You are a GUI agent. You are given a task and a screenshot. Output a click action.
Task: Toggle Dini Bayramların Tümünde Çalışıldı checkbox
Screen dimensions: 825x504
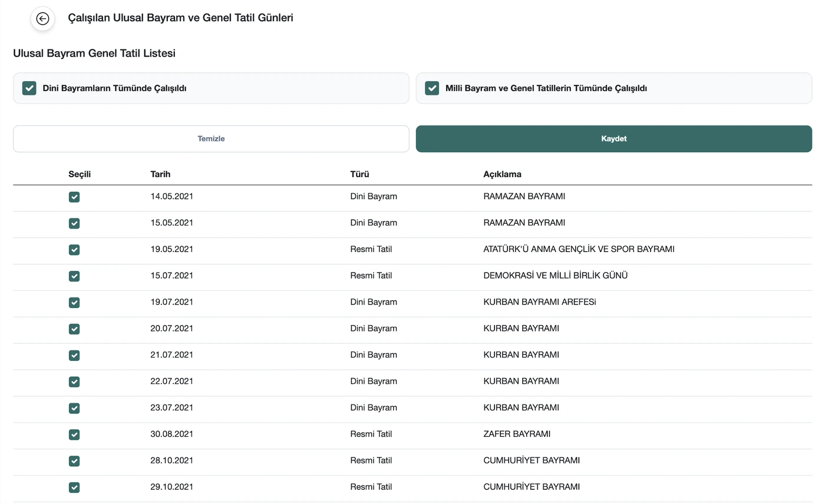pos(29,88)
